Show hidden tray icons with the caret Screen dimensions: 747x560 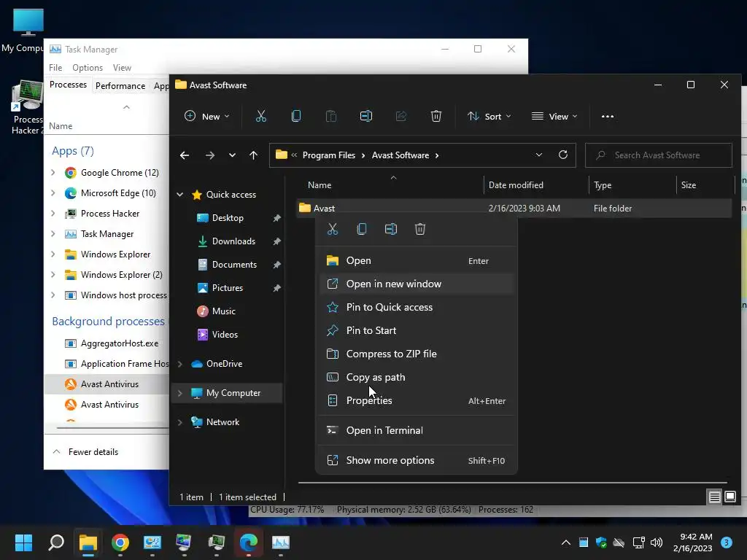pos(566,542)
